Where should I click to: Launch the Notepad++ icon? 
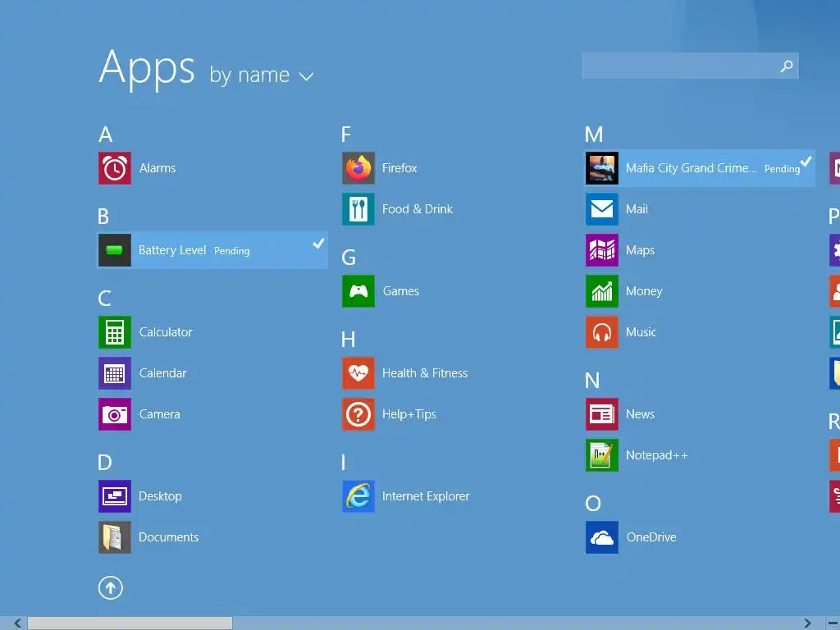pyautogui.click(x=602, y=455)
